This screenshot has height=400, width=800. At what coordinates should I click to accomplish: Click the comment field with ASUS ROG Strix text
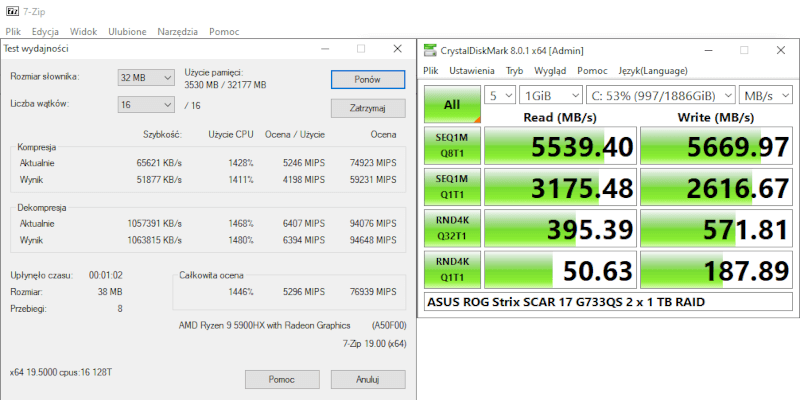pyautogui.click(x=608, y=302)
